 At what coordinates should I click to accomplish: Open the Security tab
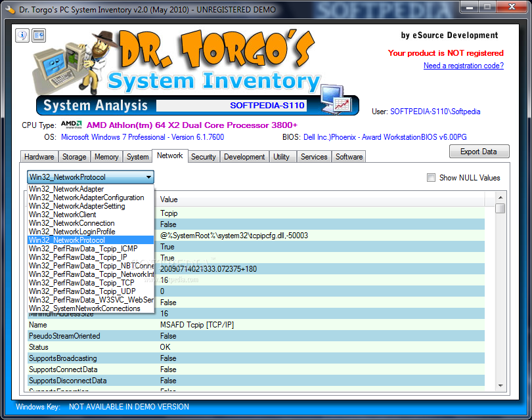click(x=203, y=157)
